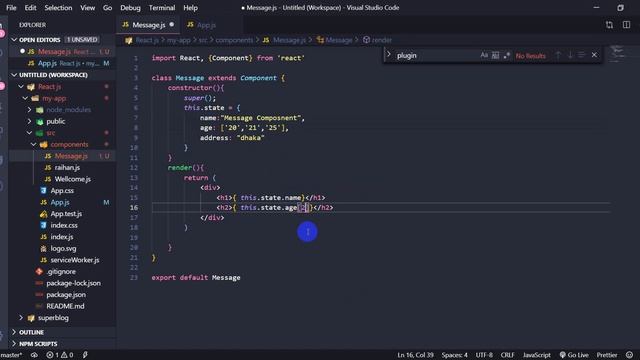
Task: Open the View menu
Action: pos(87,8)
